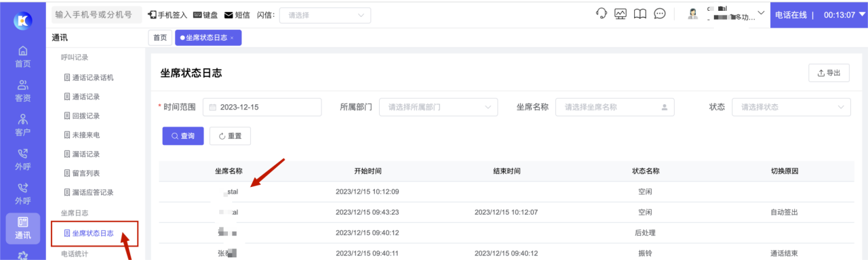Open the monitor chart icon

(620, 14)
